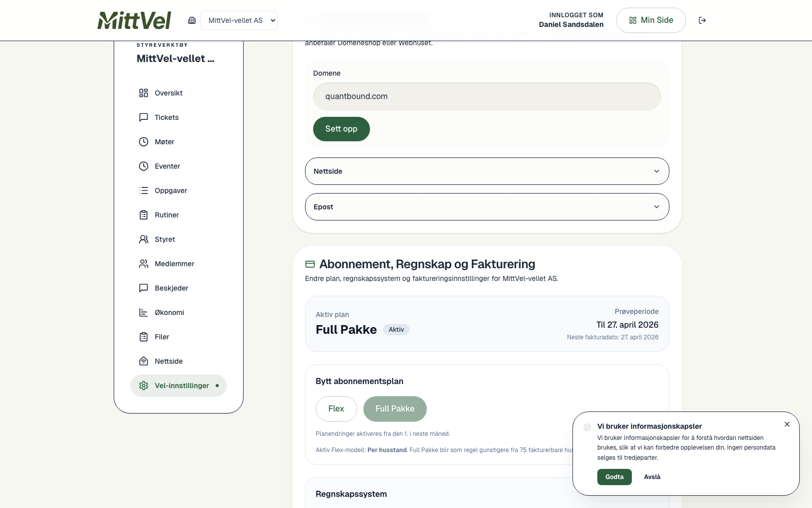Click the Domene input field
The width and height of the screenshot is (812, 508).
[487, 97]
